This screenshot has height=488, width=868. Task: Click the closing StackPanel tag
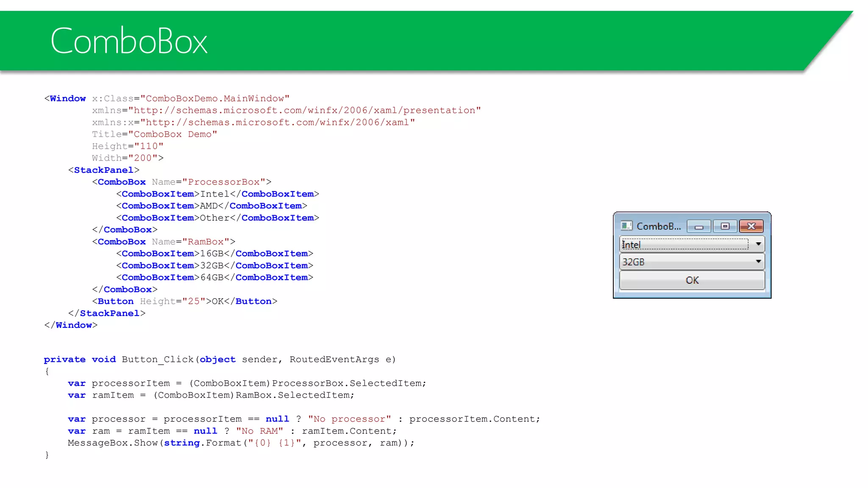[107, 313]
